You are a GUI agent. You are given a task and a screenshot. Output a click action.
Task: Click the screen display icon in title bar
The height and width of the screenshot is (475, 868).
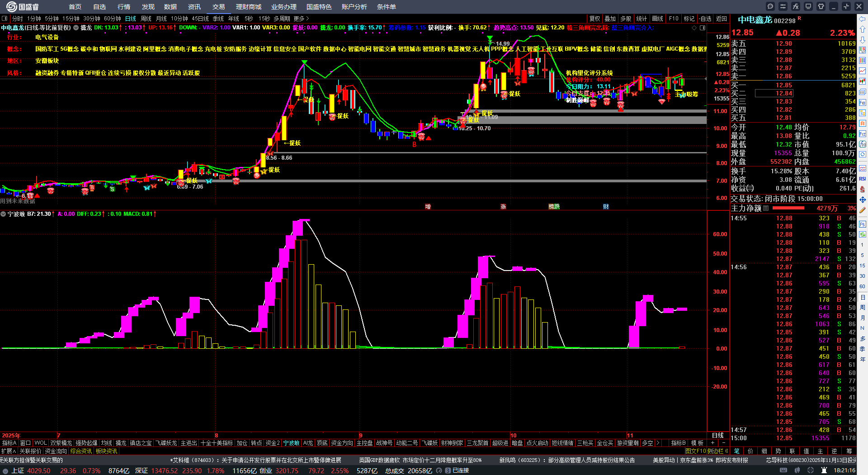tap(808, 6)
